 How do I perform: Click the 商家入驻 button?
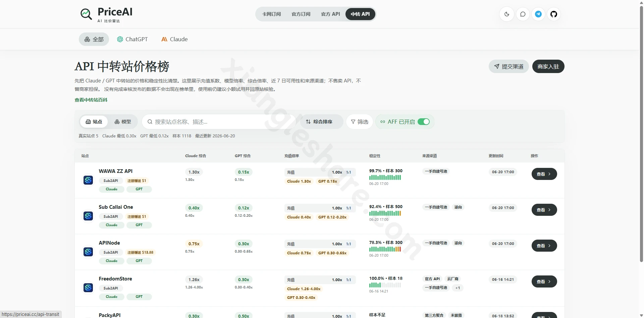point(548,66)
